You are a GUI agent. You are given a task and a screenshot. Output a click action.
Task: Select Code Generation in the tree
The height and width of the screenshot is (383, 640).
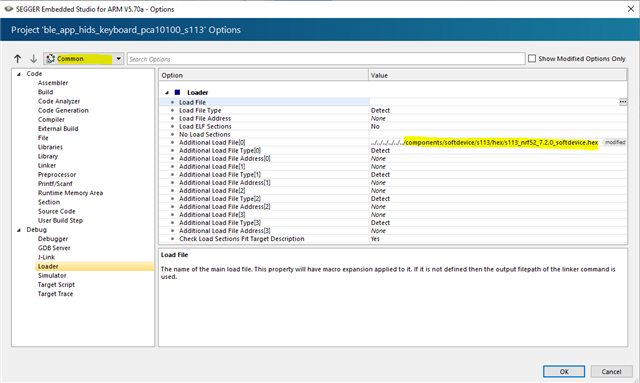[63, 110]
